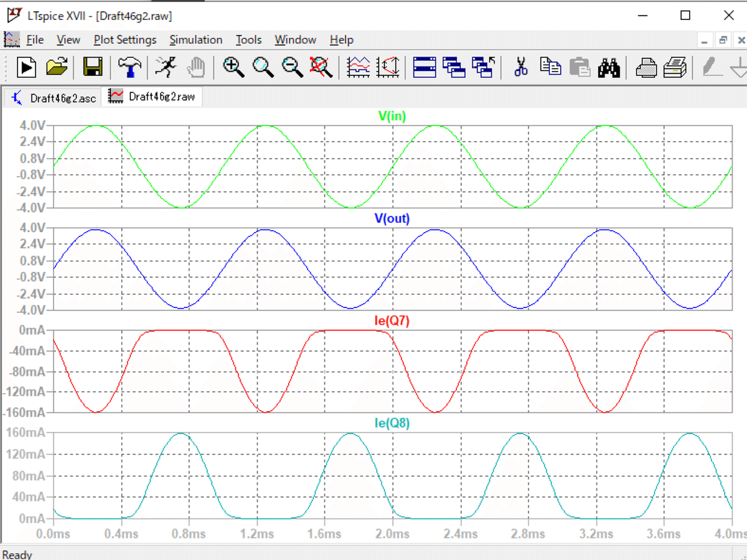Viewport: 747px width, 560px height.
Task: Click the -40mA axis label
Action: [x=27, y=351]
